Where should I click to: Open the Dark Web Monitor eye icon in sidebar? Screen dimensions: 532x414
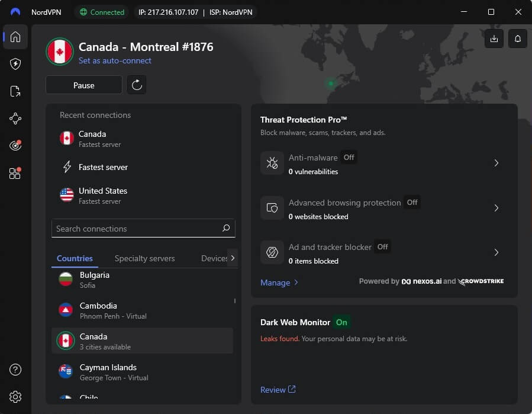[x=15, y=145]
